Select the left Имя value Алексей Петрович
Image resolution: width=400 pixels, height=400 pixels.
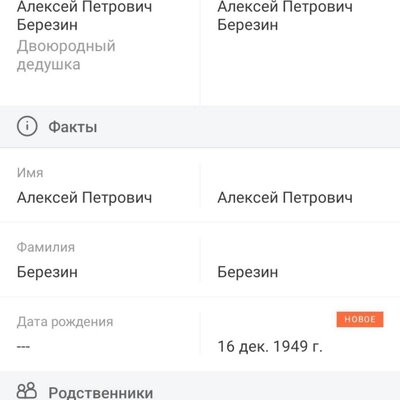tap(84, 198)
